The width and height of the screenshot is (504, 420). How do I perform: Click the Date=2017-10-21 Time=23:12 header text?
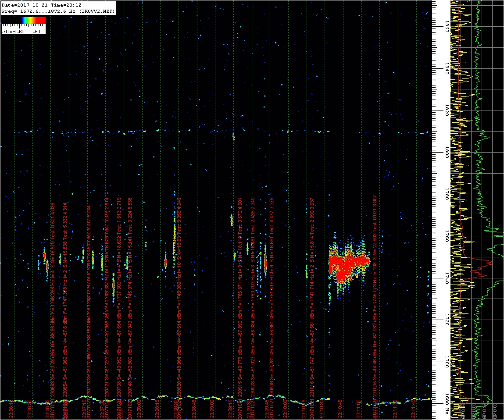coord(42,5)
